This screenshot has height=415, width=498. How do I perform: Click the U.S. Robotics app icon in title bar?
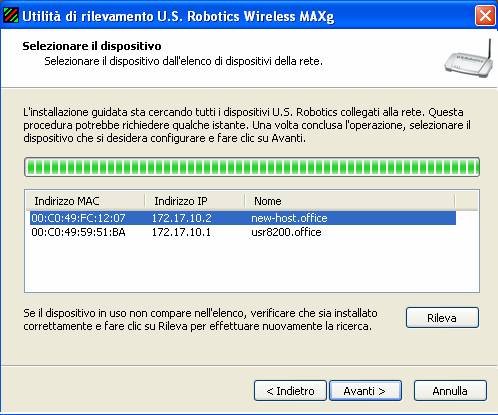pyautogui.click(x=11, y=15)
